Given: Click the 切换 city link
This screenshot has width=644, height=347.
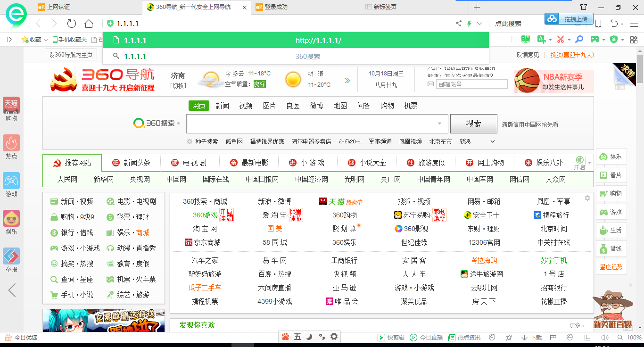Looking at the screenshot, I should coord(178,85).
